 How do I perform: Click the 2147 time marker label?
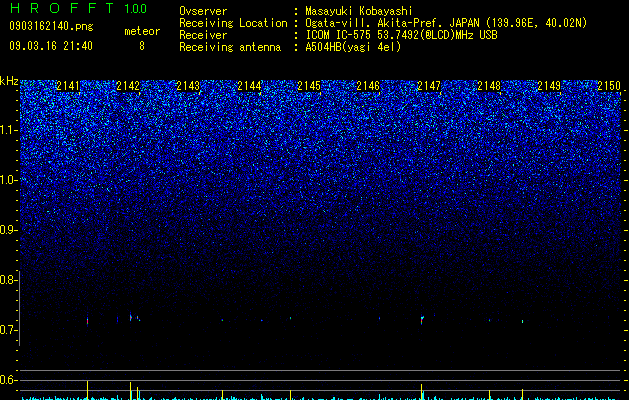tap(429, 86)
